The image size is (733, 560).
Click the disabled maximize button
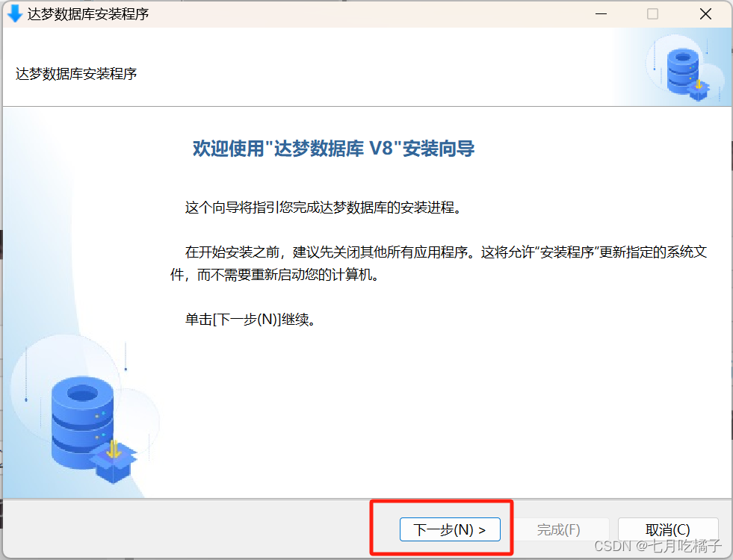(652, 14)
